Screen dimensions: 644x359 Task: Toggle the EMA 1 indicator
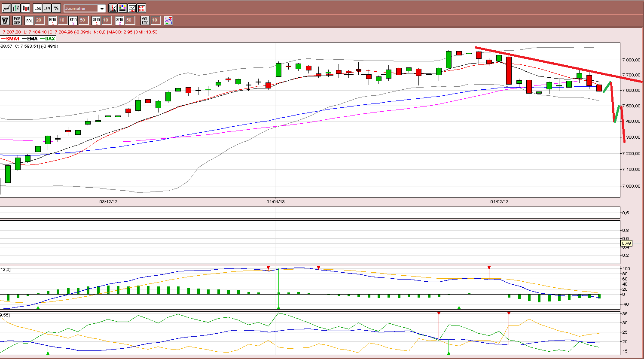click(52, 21)
